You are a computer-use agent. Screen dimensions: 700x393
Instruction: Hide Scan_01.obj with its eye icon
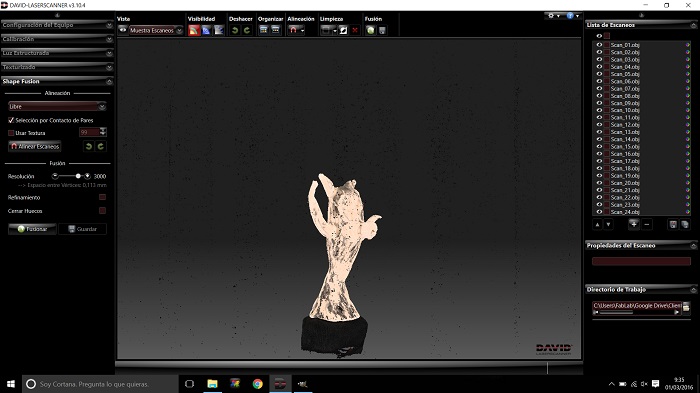point(599,45)
